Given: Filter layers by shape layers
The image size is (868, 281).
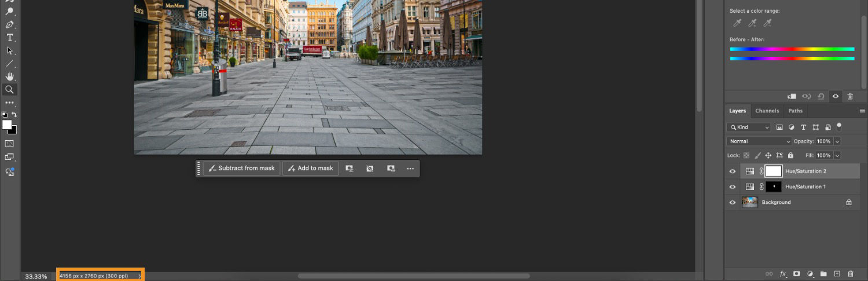Looking at the screenshot, I should click(815, 127).
